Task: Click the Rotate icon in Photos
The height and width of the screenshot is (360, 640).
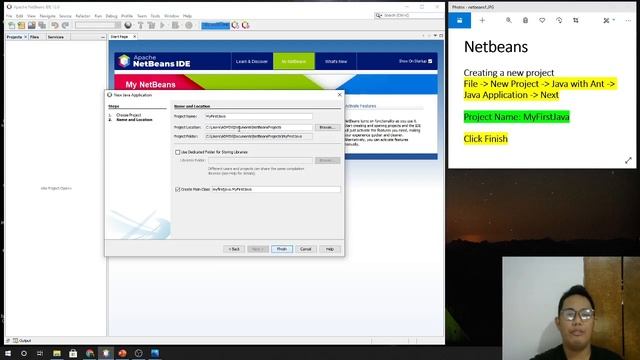Action: 559,20
